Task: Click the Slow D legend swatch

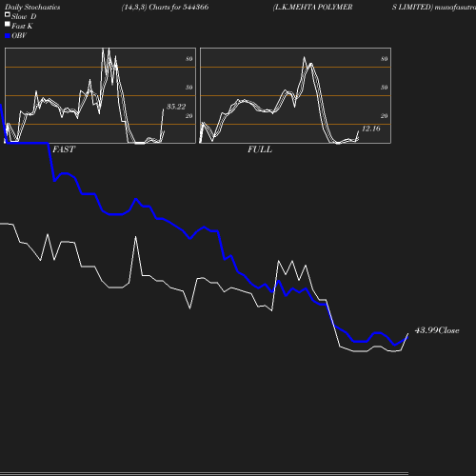Action: click(x=8, y=14)
